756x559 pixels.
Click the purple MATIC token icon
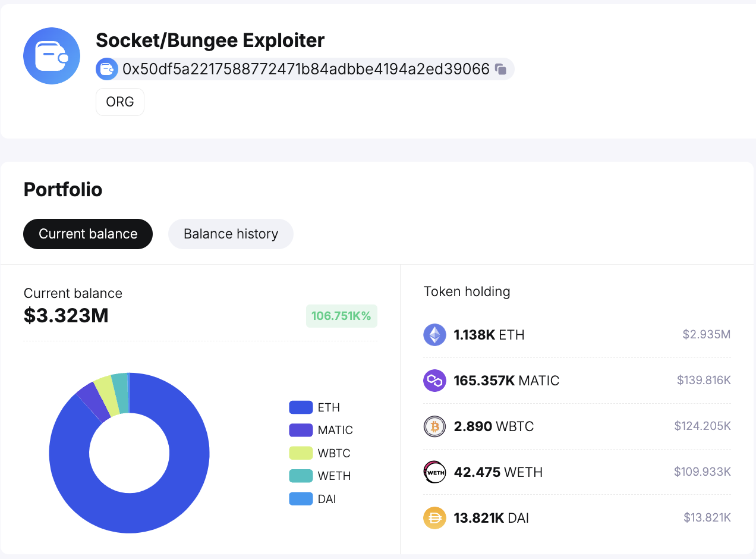pos(434,380)
